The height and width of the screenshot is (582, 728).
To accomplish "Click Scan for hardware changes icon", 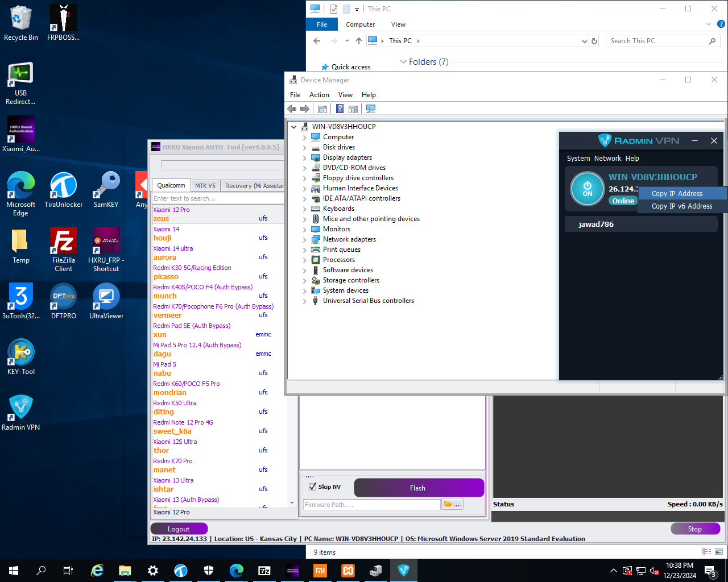I will tap(371, 109).
